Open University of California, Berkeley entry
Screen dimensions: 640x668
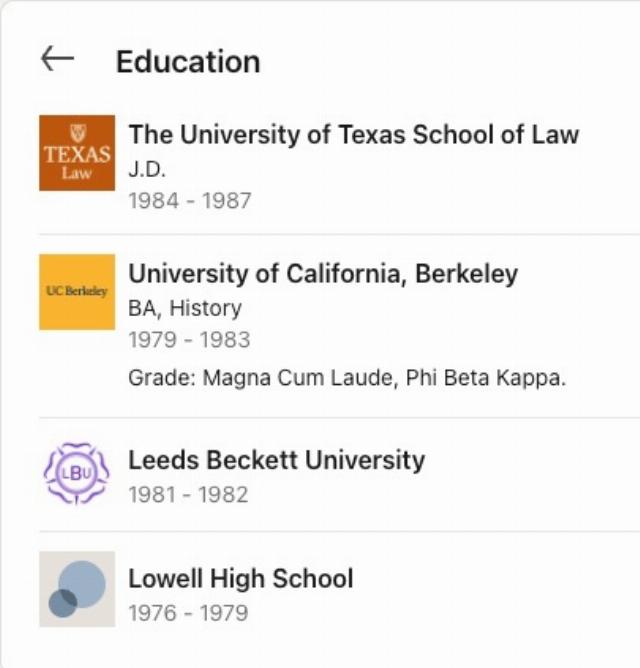coord(323,274)
